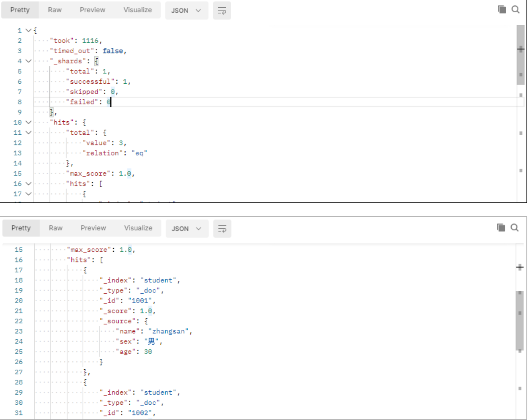529x420 pixels.
Task: Open search in bottom response panel
Action: 515,227
